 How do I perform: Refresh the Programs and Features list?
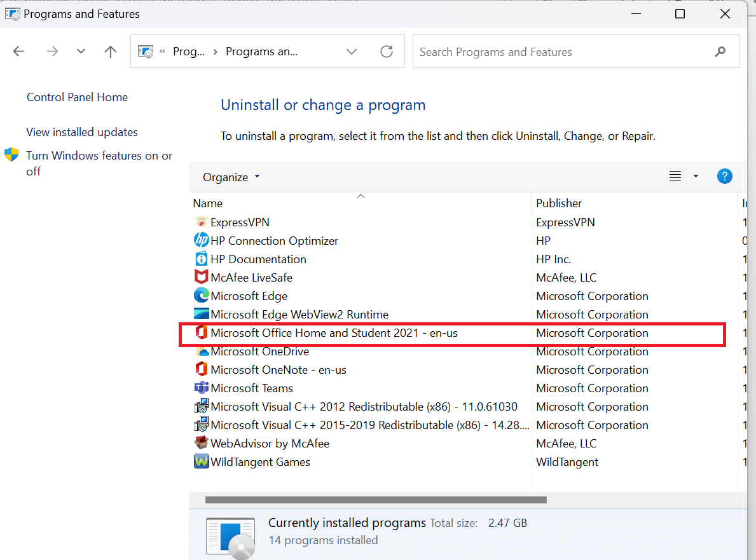click(x=387, y=51)
